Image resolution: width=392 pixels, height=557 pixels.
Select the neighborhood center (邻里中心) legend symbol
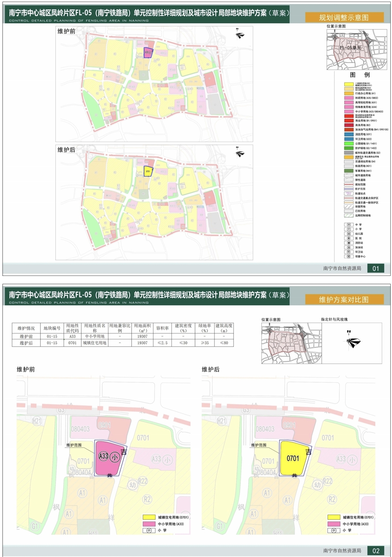[x=349, y=257]
